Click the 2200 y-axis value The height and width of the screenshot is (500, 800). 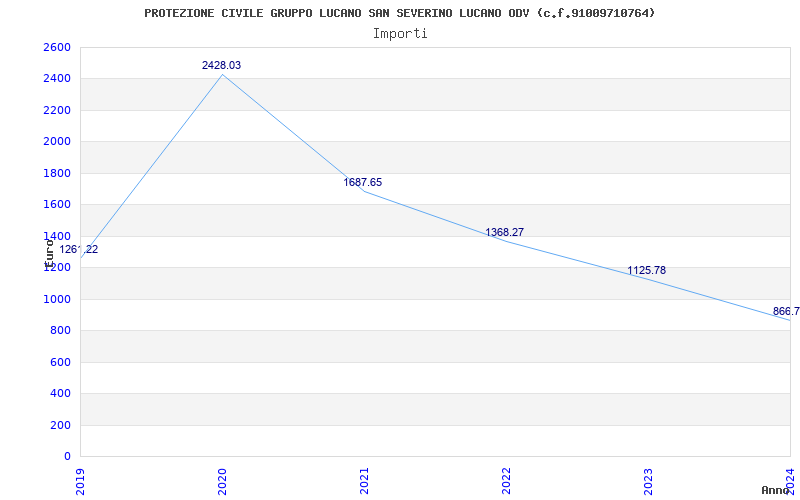click(x=57, y=110)
